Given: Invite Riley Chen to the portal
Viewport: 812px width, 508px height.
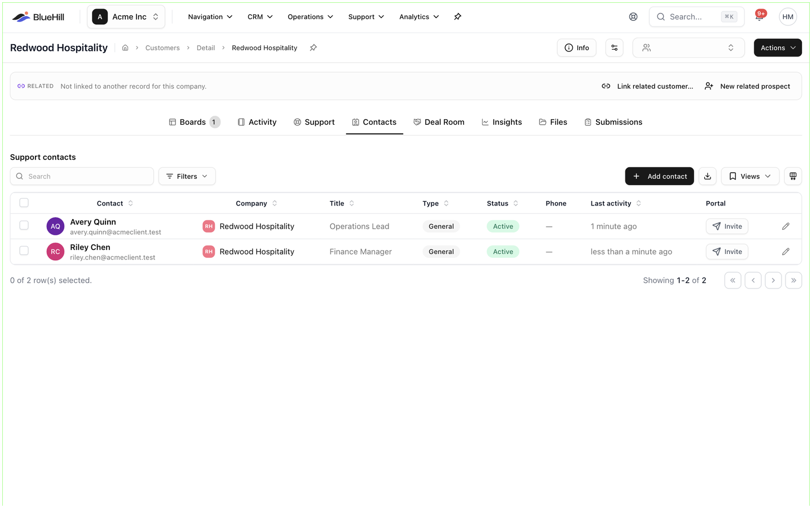Looking at the screenshot, I should (727, 252).
